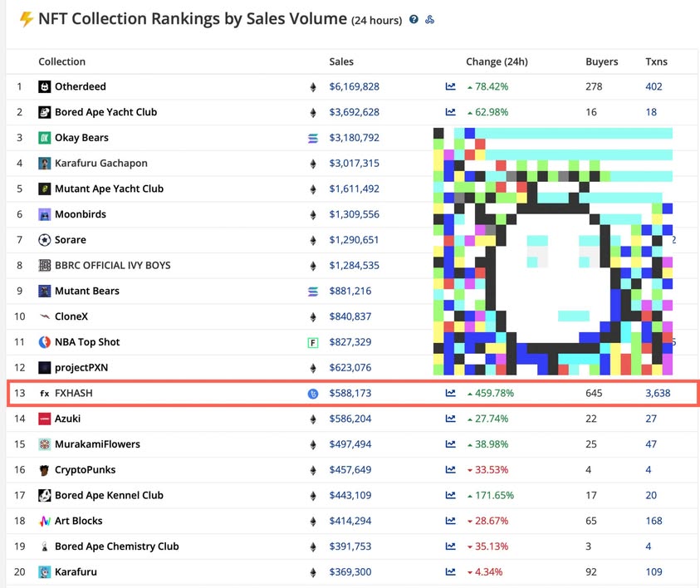
Task: Open the sales chart icon for FXHASH
Action: (450, 394)
